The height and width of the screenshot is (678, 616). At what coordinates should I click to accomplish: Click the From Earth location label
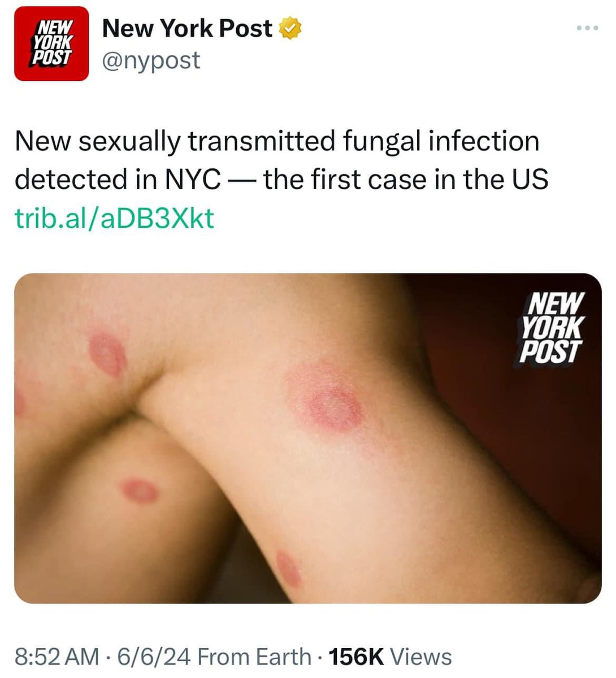pos(254,657)
